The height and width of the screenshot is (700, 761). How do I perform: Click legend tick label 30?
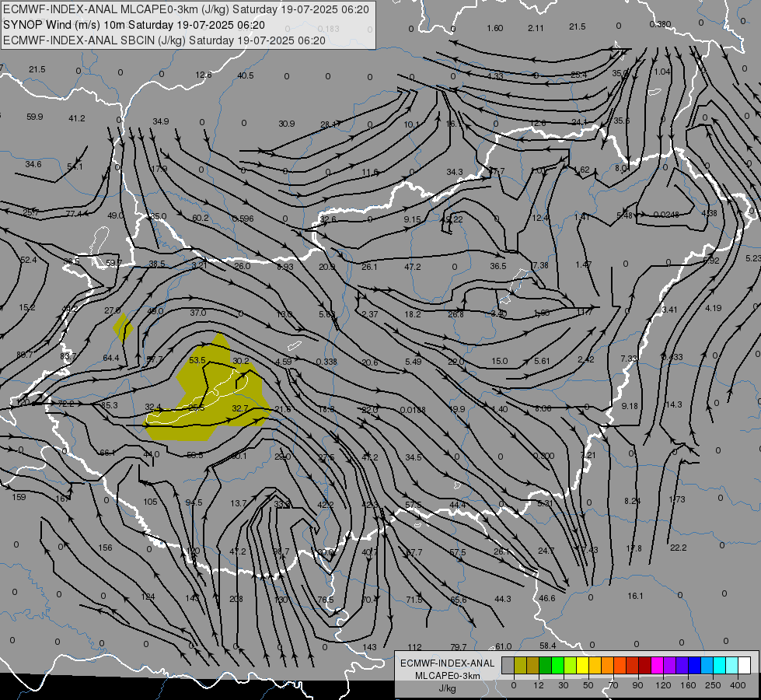pyautogui.click(x=564, y=685)
